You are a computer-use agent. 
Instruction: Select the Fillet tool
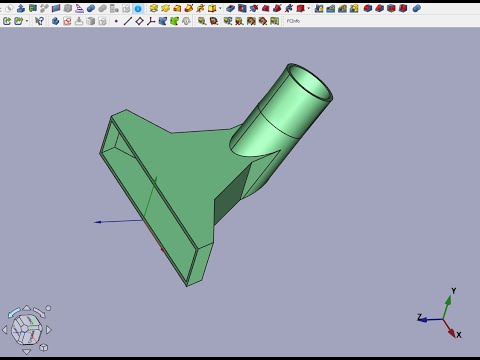click(x=368, y=8)
